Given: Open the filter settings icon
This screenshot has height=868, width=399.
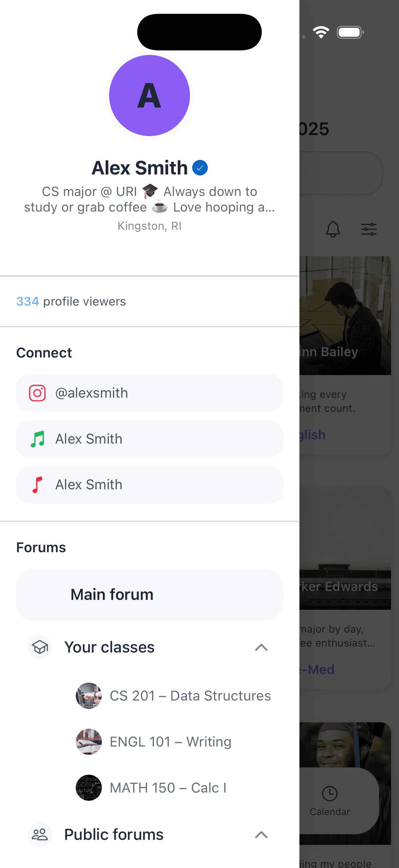Looking at the screenshot, I should tap(369, 228).
